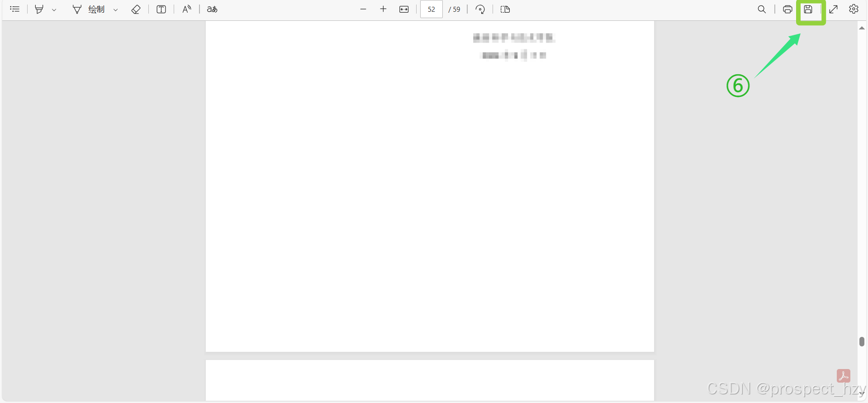This screenshot has height=403, width=868.
Task: Add a text box annotation
Action: tap(161, 9)
